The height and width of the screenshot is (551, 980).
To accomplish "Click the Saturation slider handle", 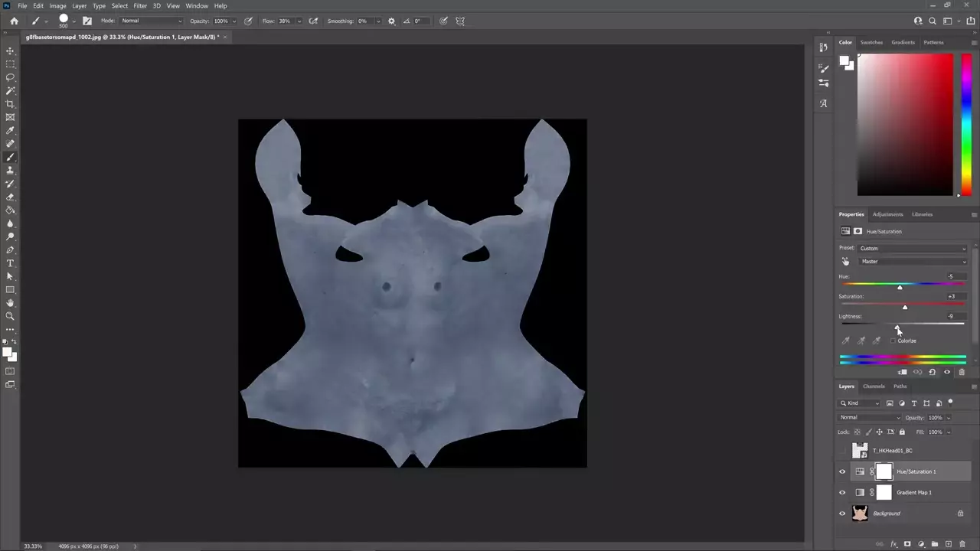I will click(905, 307).
